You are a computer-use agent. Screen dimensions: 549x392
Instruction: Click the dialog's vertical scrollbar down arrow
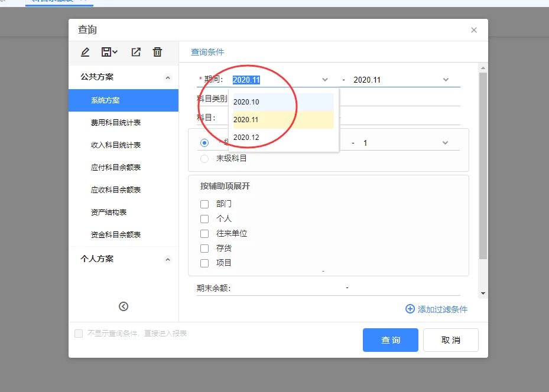point(483,293)
